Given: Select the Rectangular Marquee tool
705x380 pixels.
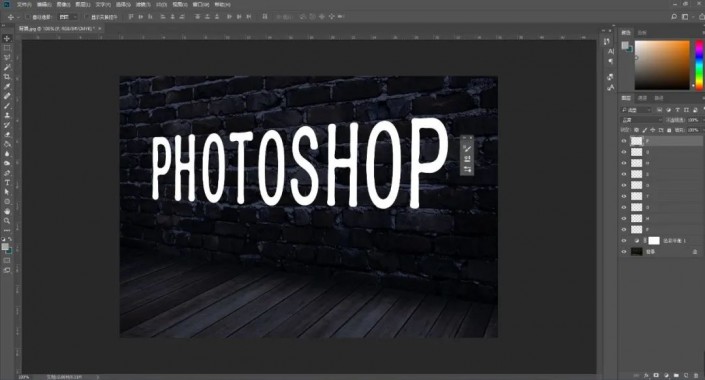Looking at the screenshot, I should pos(7,48).
